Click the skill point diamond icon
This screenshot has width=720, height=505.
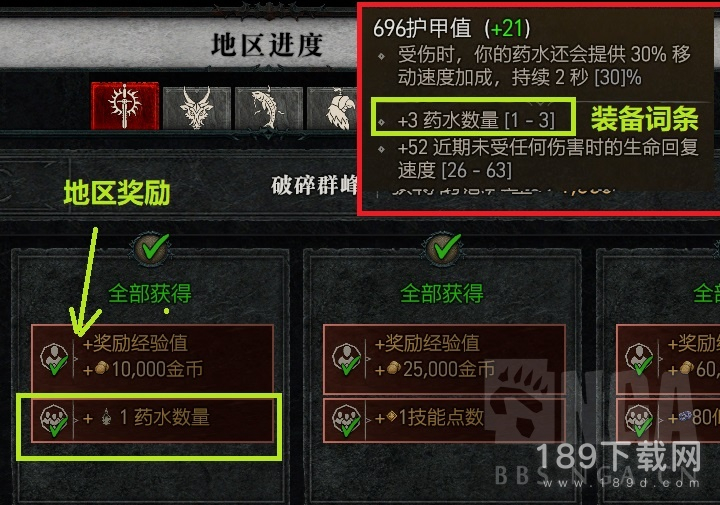click(x=392, y=416)
